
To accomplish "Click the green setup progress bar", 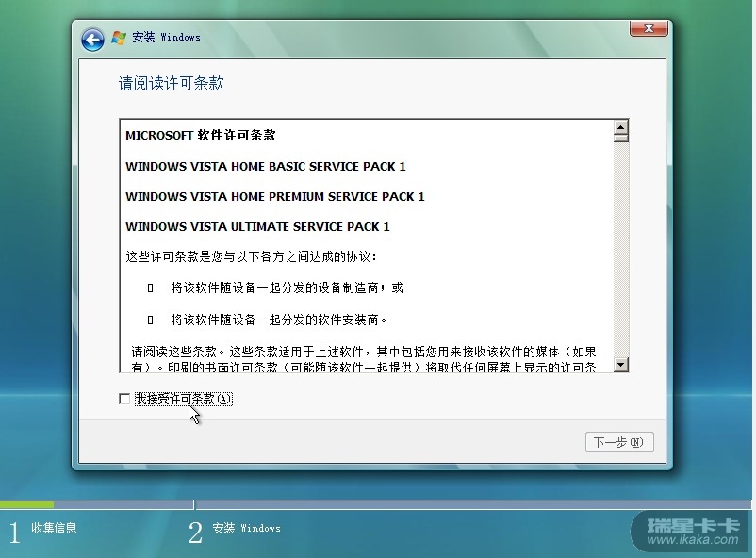I will tap(27, 504).
